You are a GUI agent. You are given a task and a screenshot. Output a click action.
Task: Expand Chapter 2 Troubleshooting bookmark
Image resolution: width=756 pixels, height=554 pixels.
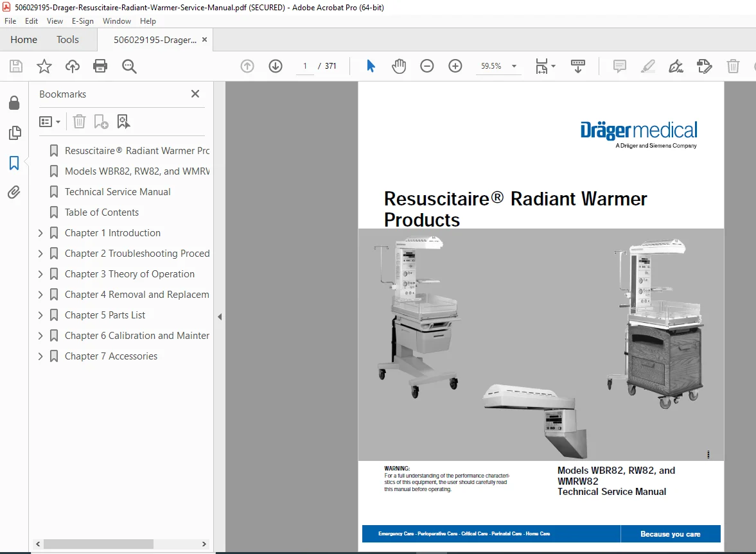40,254
